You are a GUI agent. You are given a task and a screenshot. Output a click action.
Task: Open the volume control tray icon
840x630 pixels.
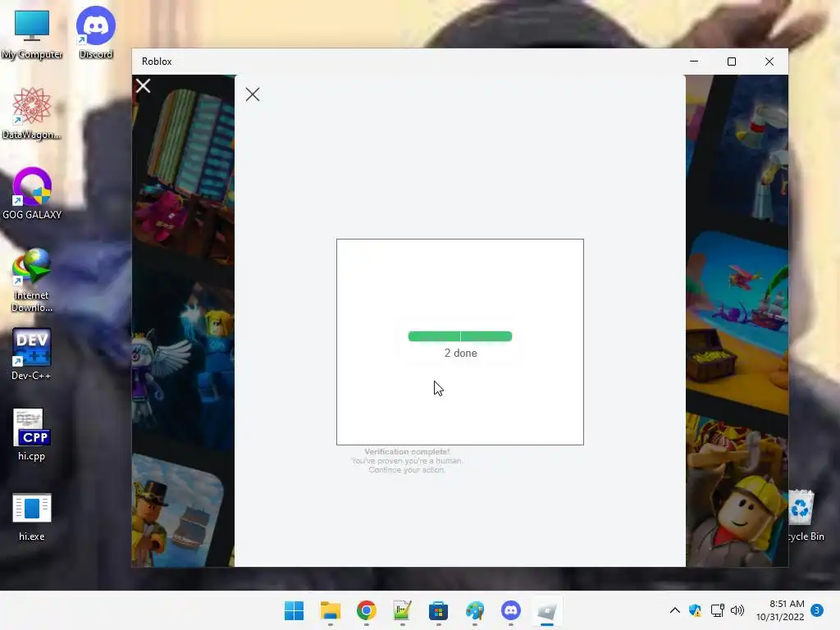(x=737, y=610)
